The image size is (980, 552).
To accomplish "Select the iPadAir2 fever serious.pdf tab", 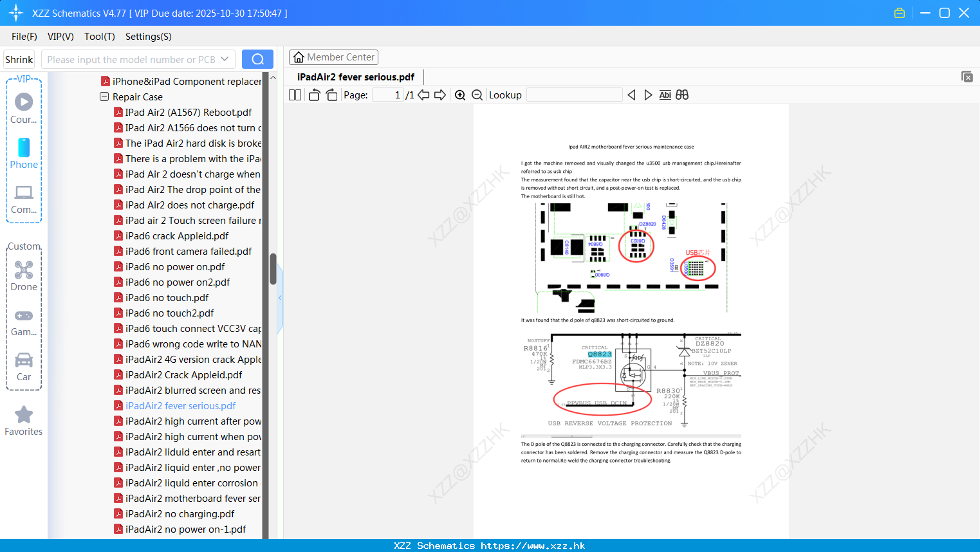I will click(356, 77).
